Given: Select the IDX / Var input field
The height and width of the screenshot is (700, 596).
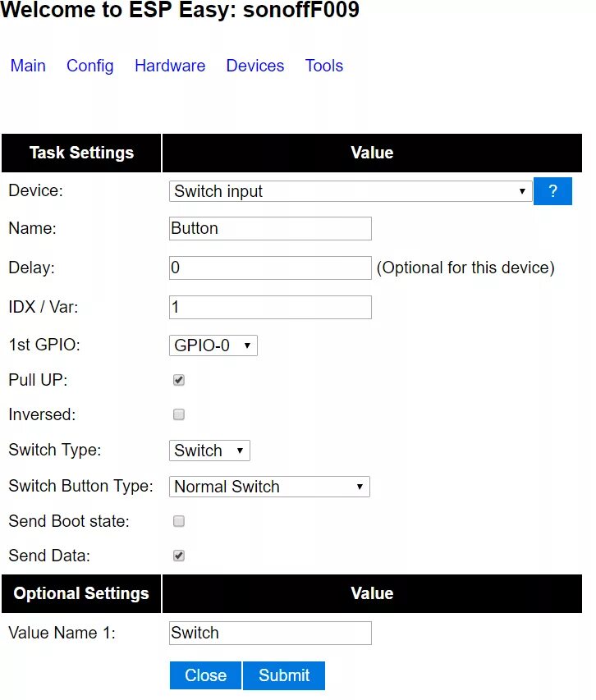Looking at the screenshot, I should [270, 307].
